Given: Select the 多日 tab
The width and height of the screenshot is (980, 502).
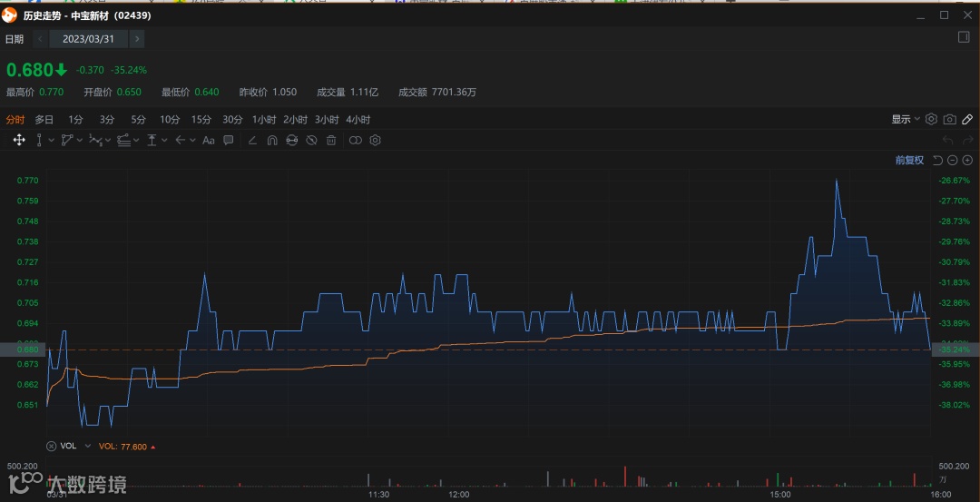Looking at the screenshot, I should click(44, 120).
